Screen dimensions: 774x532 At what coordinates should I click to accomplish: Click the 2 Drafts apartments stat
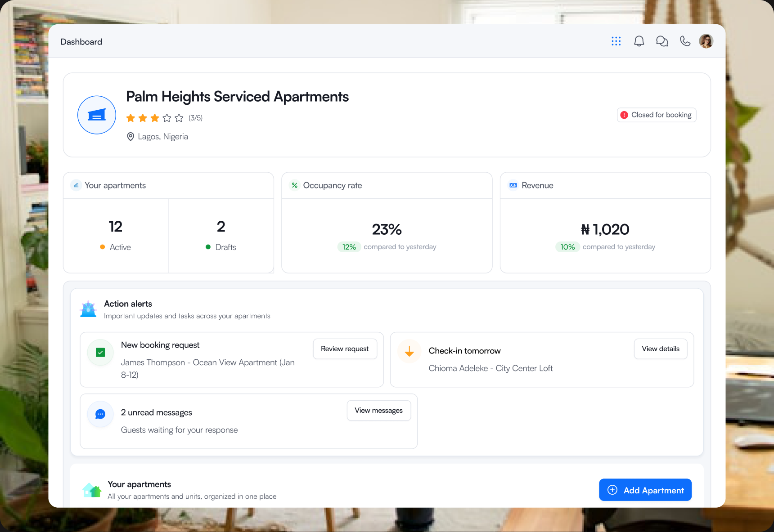[221, 236]
